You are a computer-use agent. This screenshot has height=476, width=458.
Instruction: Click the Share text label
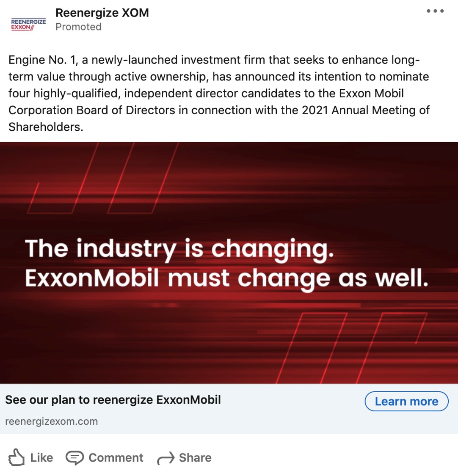point(195,458)
